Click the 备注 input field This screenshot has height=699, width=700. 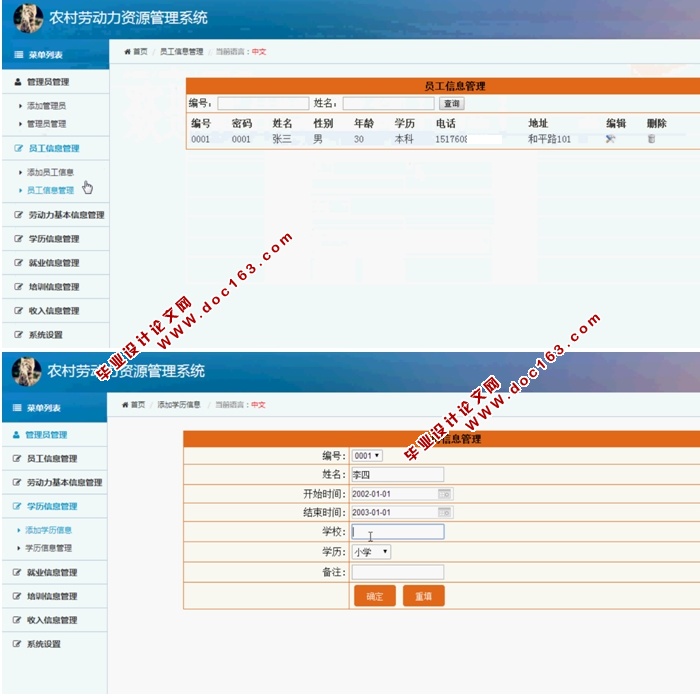coord(398,572)
